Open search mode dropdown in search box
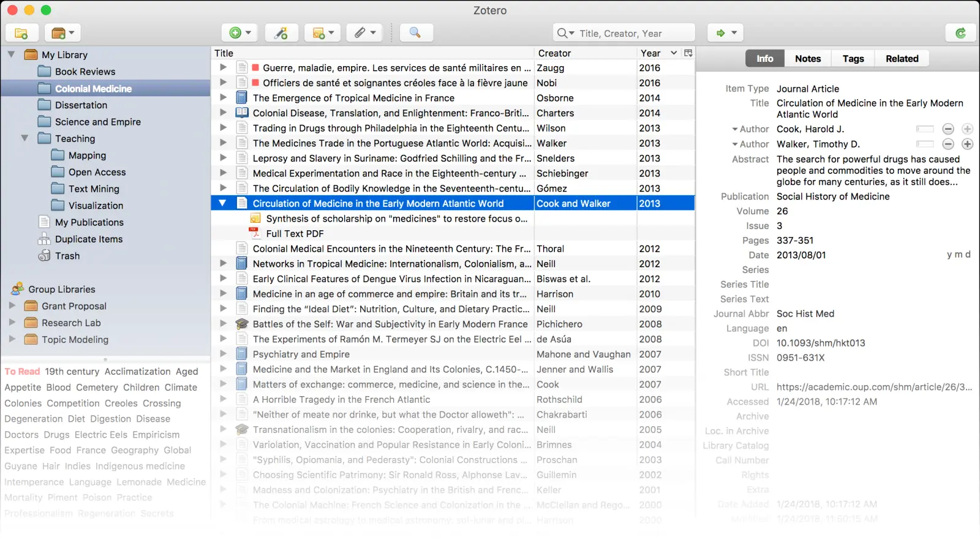Image resolution: width=980 pixels, height=551 pixels. [x=566, y=33]
